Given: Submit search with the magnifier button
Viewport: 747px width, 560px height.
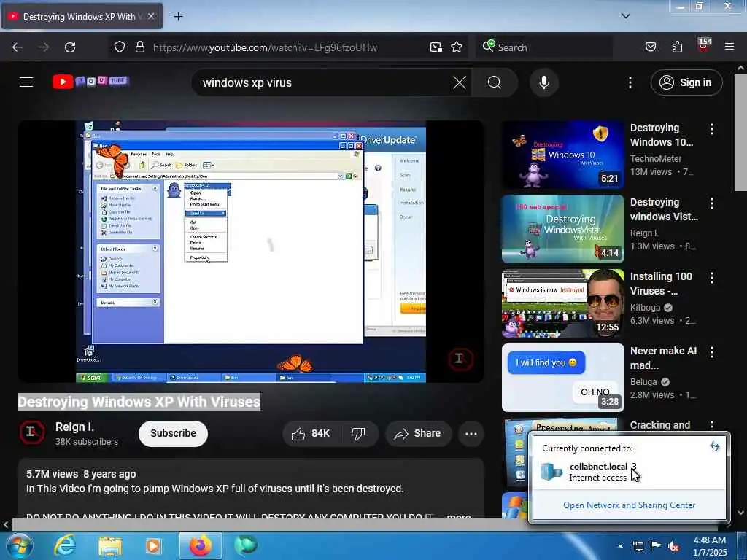Looking at the screenshot, I should 494,82.
